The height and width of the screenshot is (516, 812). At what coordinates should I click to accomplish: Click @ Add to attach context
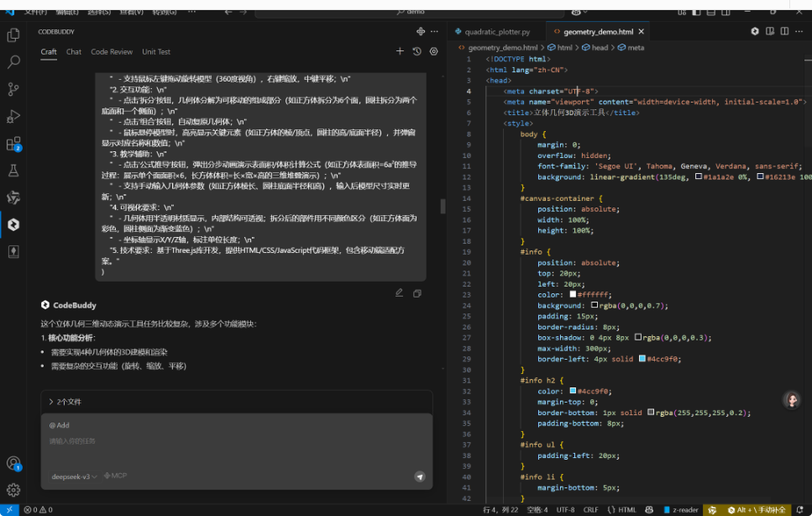59,425
